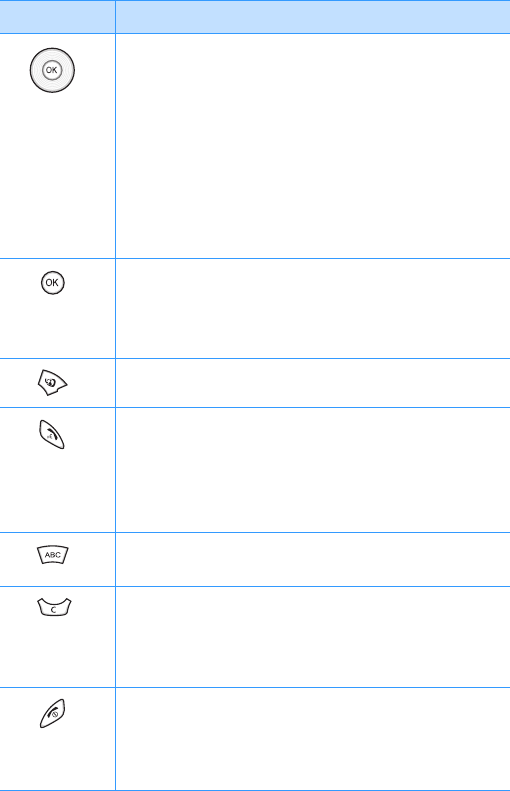Click description cell beside send call key
510x791 pixels.
pos(313,470)
